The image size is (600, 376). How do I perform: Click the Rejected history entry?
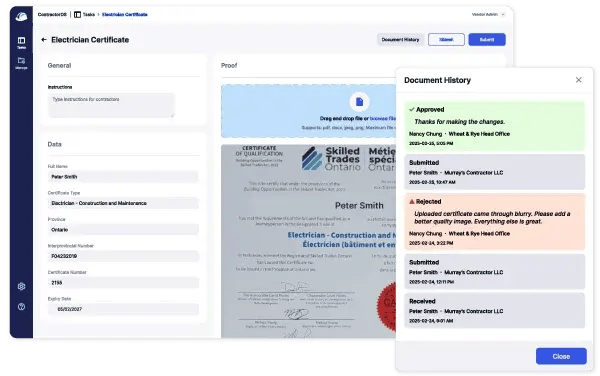click(495, 221)
